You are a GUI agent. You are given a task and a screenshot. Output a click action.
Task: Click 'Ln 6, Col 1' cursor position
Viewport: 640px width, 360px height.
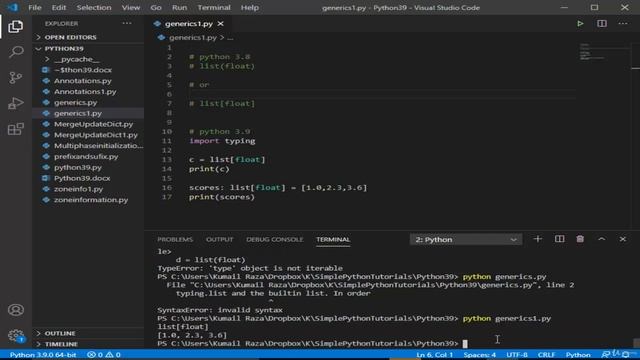click(434, 355)
